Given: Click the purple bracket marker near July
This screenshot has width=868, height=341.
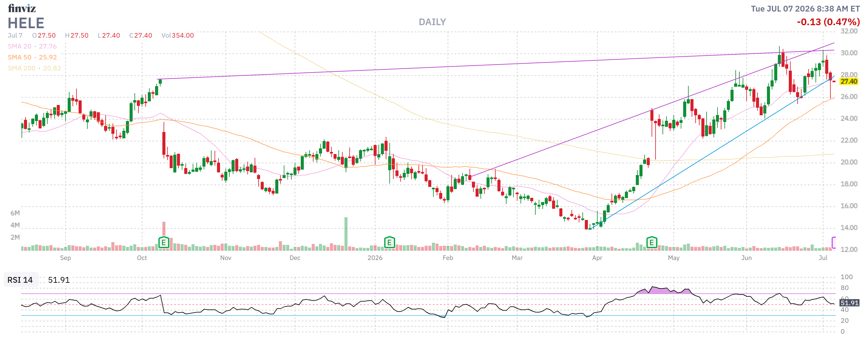Looking at the screenshot, I should pos(833,242).
